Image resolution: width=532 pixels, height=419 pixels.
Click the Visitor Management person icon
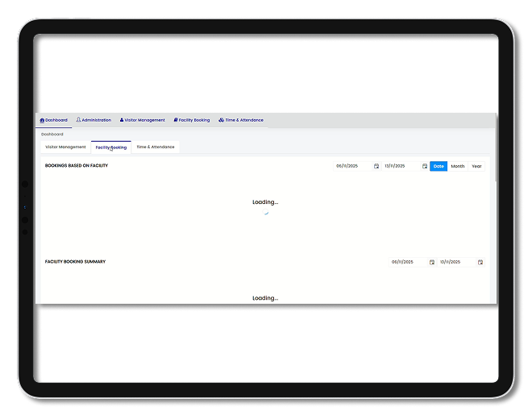coord(122,120)
